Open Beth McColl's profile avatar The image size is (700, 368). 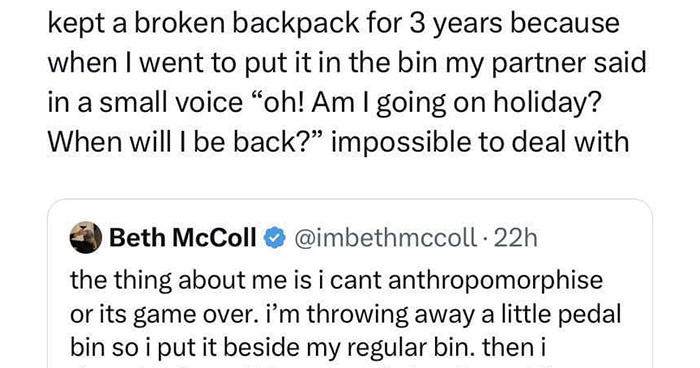click(x=86, y=238)
